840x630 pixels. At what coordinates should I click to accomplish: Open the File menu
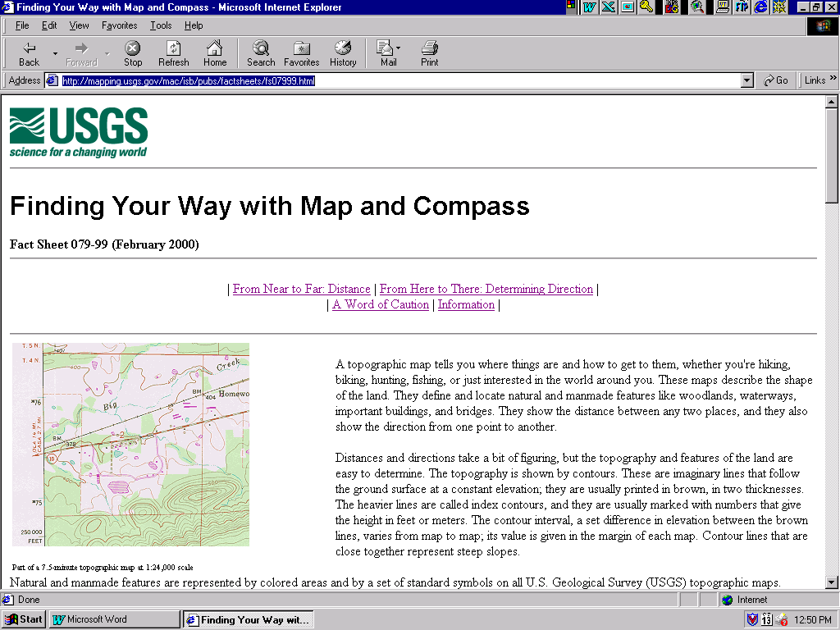click(x=22, y=25)
